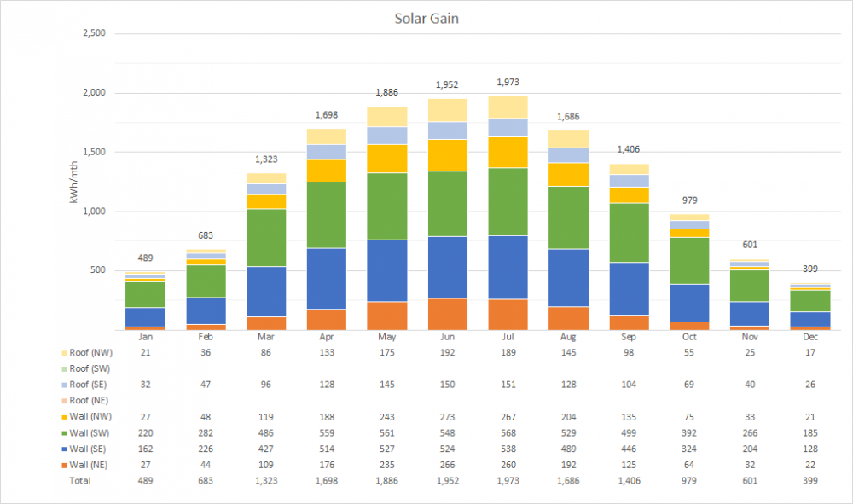853x504 pixels.
Task: Click Roof (SE) value 104 for Sep
Action: click(x=629, y=385)
